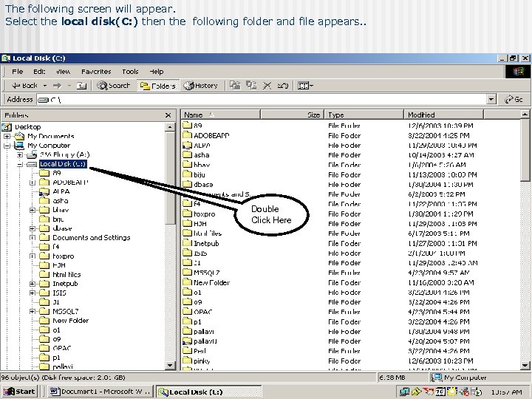Click the Address bar field
This screenshot has height=399, width=532.
[262, 100]
